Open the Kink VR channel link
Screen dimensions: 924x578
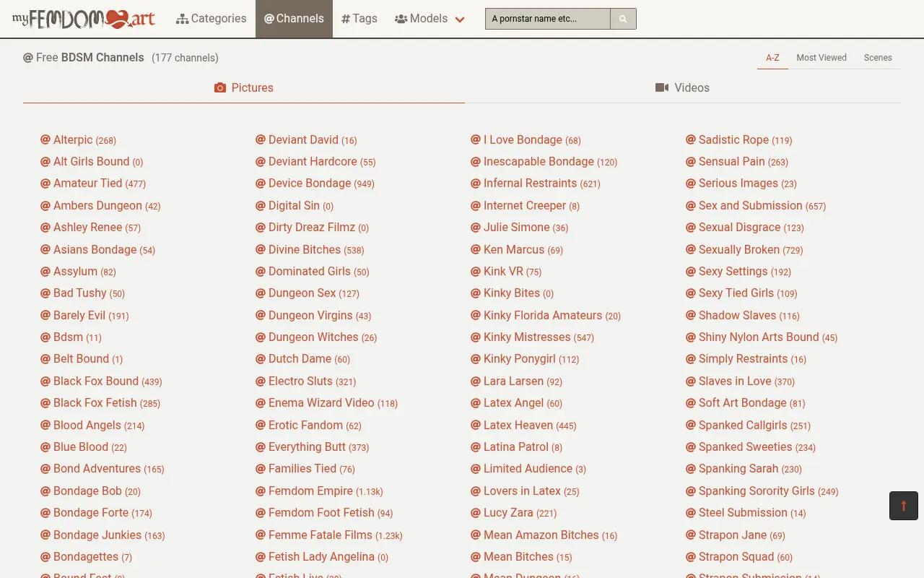click(x=506, y=272)
